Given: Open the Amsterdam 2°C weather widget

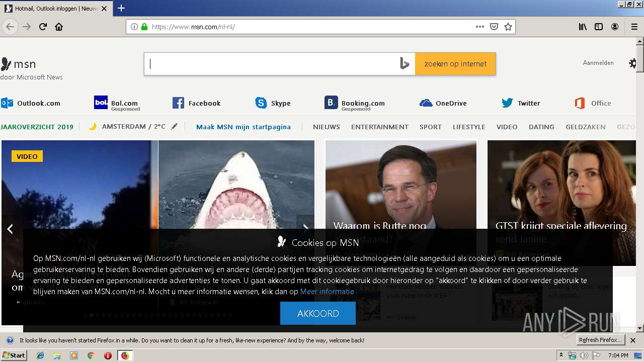Looking at the screenshot, I should tap(127, 127).
